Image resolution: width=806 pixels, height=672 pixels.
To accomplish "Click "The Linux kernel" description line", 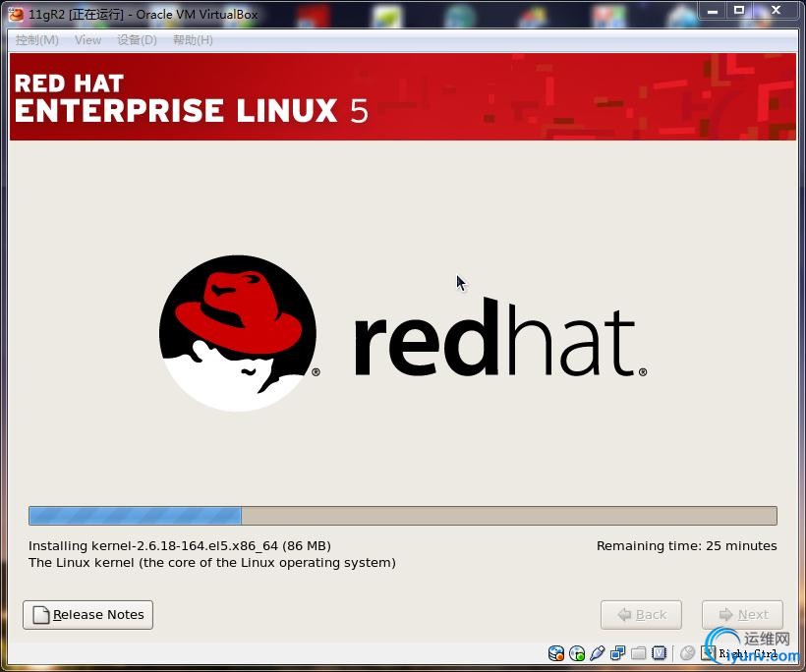I will point(211,563).
